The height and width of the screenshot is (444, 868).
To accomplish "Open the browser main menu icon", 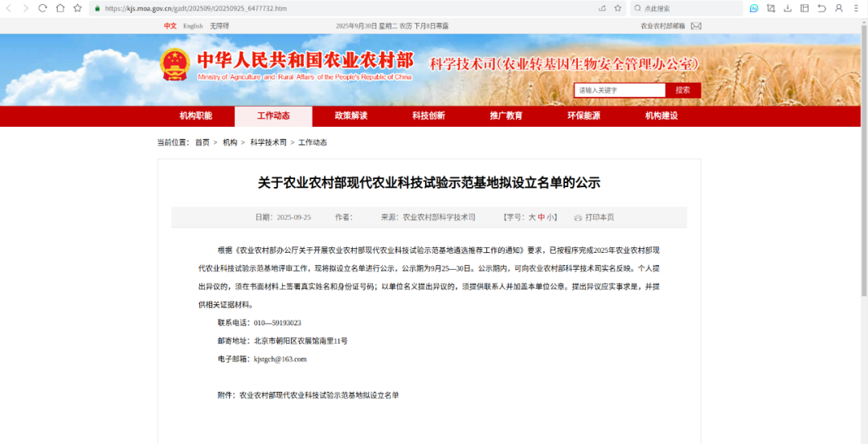I will click(857, 8).
